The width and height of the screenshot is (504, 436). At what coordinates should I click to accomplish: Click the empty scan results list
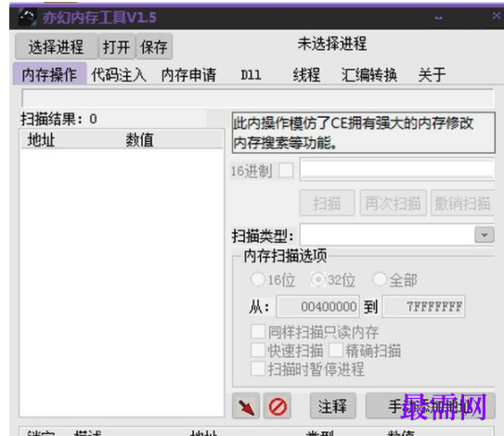pyautogui.click(x=122, y=282)
